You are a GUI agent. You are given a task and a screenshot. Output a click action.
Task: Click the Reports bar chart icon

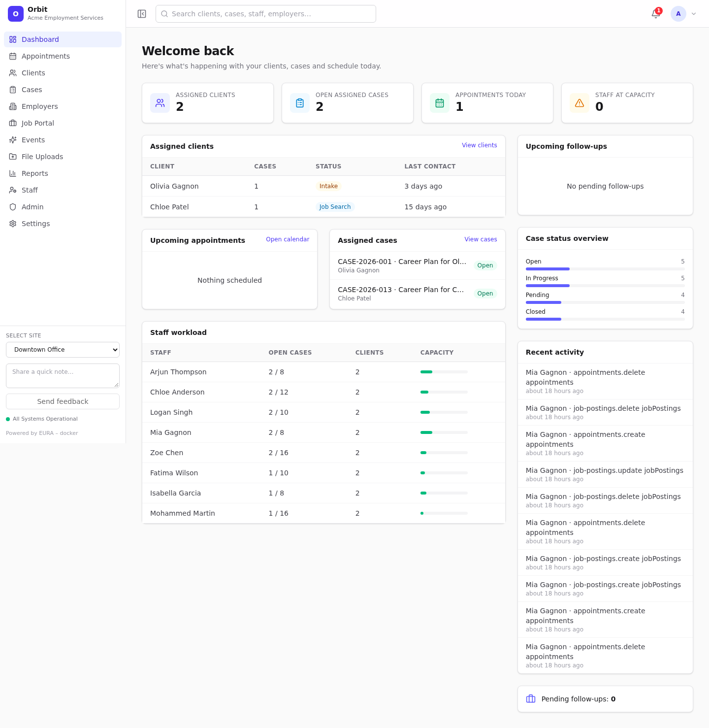coord(13,173)
